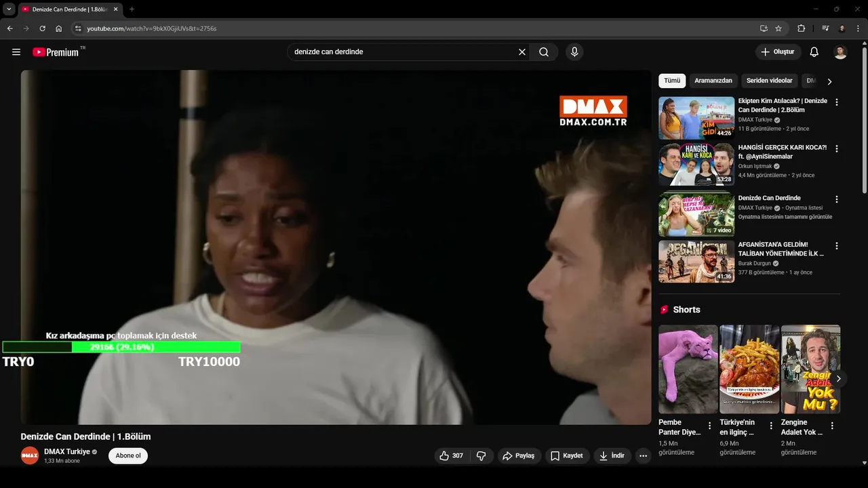Download the video with İndir
The width and height of the screenshot is (868, 488).
pyautogui.click(x=612, y=456)
